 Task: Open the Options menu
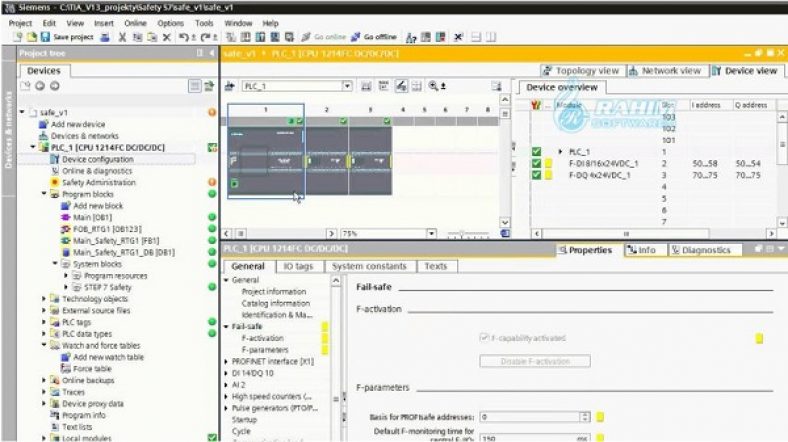[170, 23]
